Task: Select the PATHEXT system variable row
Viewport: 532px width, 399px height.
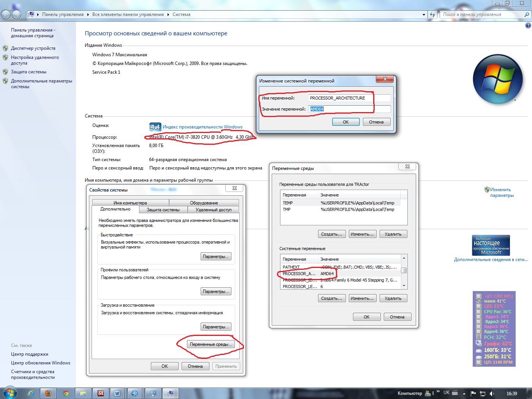Action: point(341,267)
